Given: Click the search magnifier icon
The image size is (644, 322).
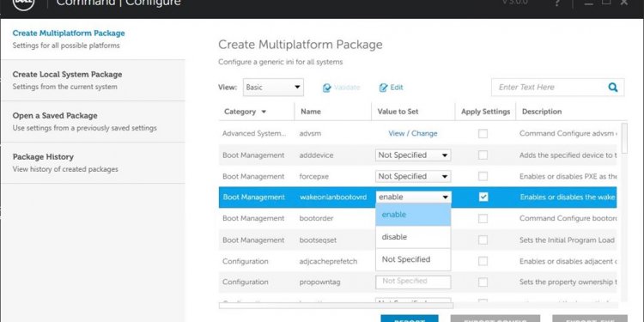Looking at the screenshot, I should [613, 87].
